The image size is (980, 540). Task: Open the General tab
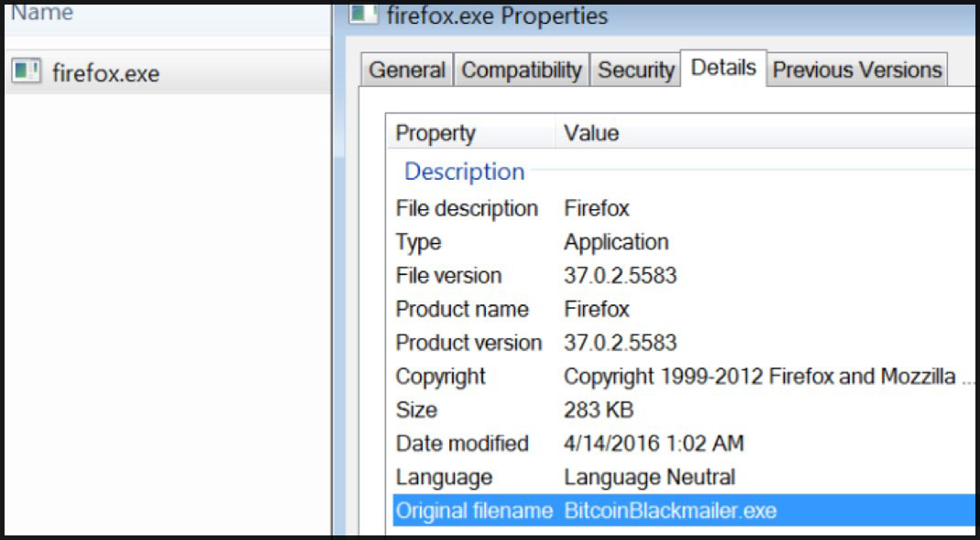pyautogui.click(x=407, y=70)
